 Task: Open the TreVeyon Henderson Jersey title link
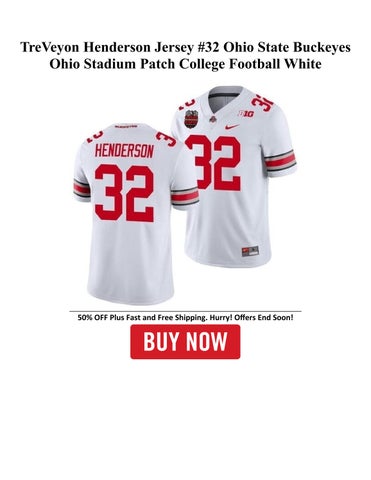[185, 55]
